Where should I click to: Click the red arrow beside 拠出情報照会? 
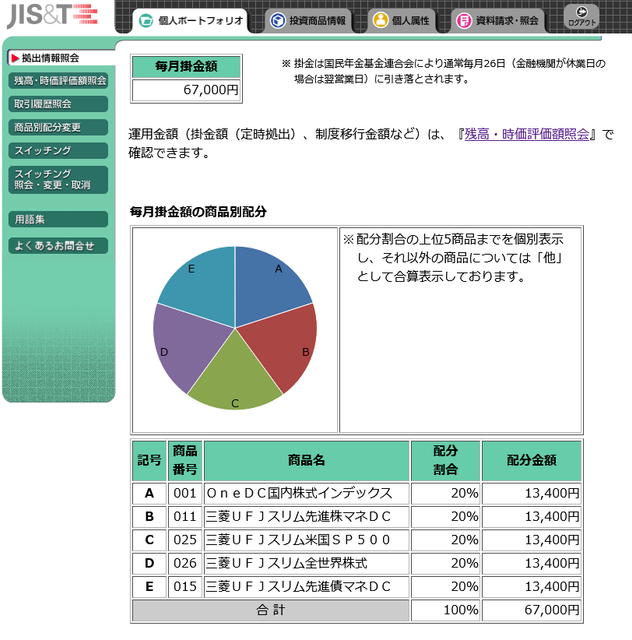point(15,58)
